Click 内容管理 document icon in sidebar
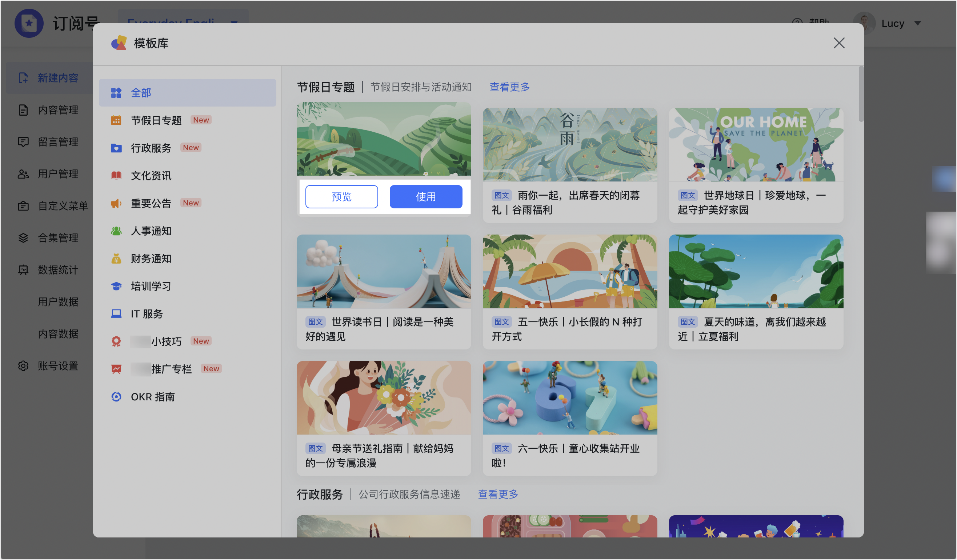957x560 pixels. tap(23, 110)
